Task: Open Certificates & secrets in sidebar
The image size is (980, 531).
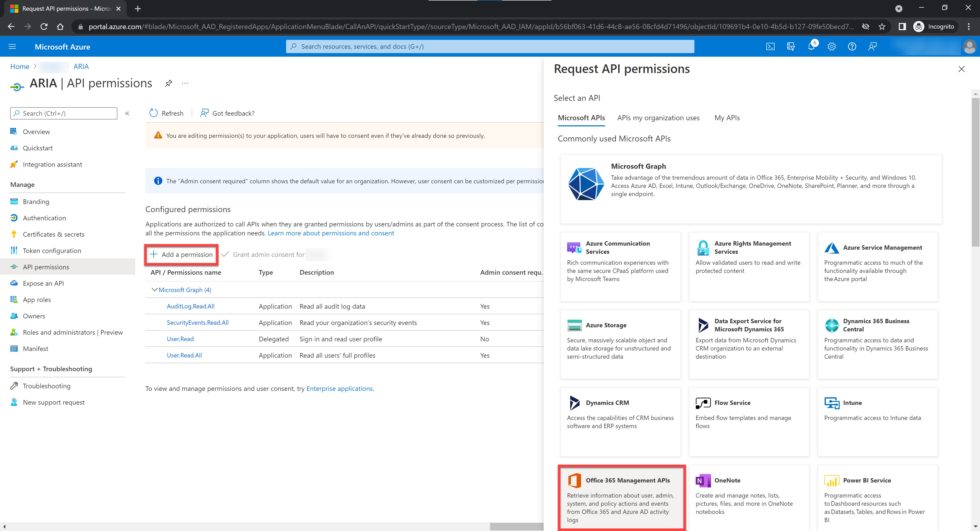Action: tap(53, 234)
